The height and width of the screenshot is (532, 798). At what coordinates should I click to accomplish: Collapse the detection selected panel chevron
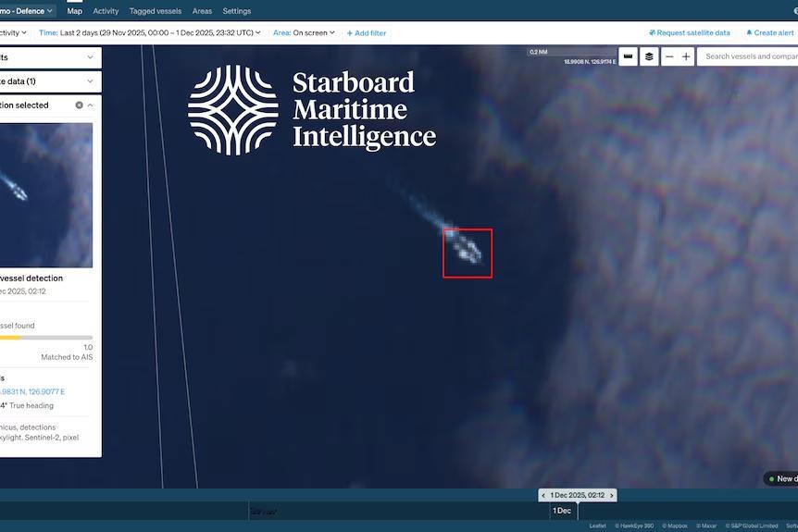[90, 105]
